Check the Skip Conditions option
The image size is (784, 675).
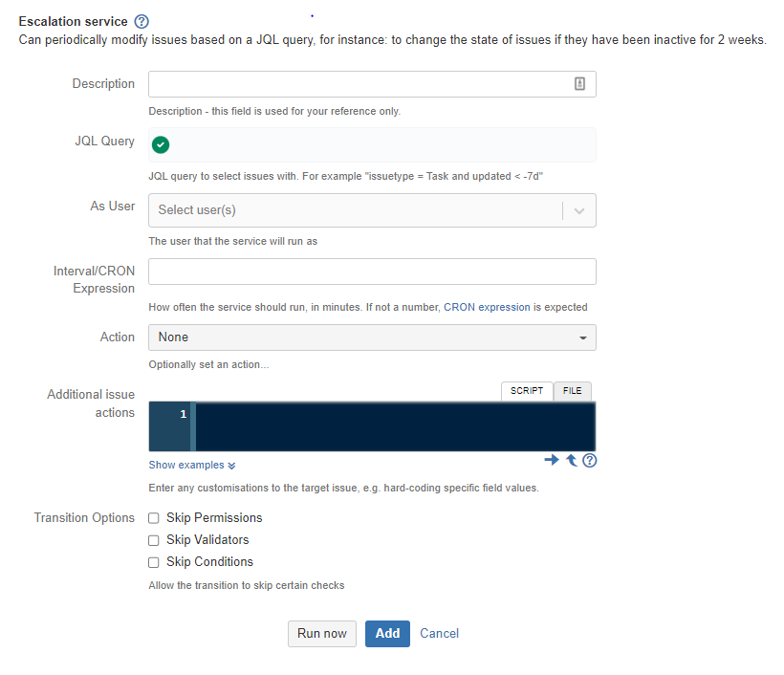154,562
